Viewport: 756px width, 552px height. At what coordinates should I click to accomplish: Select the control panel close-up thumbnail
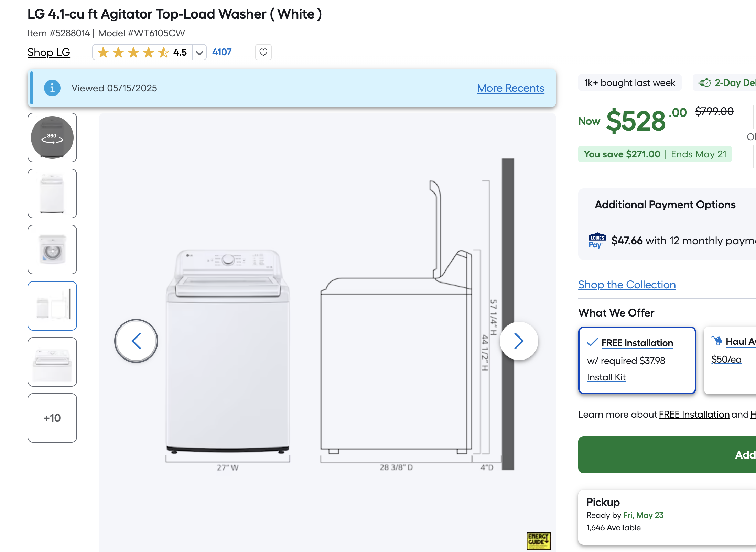(52, 362)
